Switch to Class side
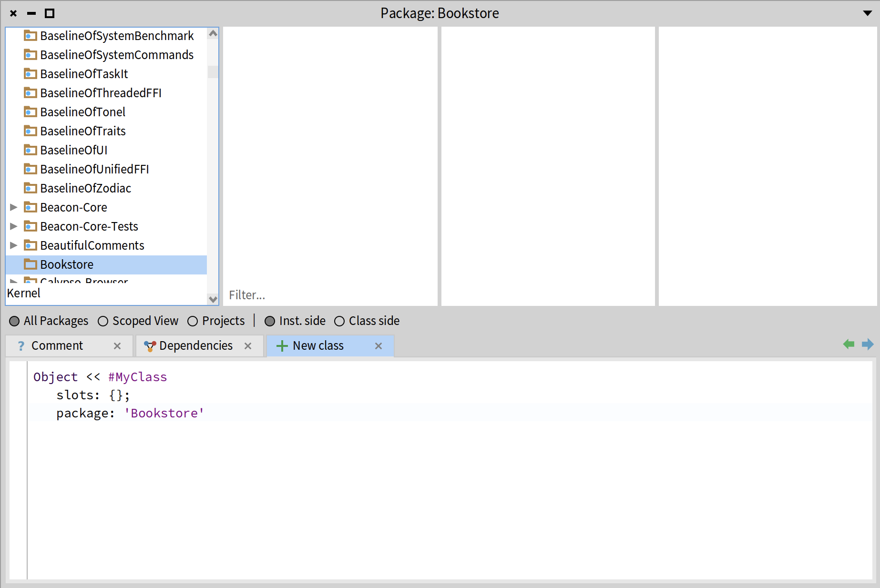The width and height of the screenshot is (880, 588). click(x=339, y=321)
